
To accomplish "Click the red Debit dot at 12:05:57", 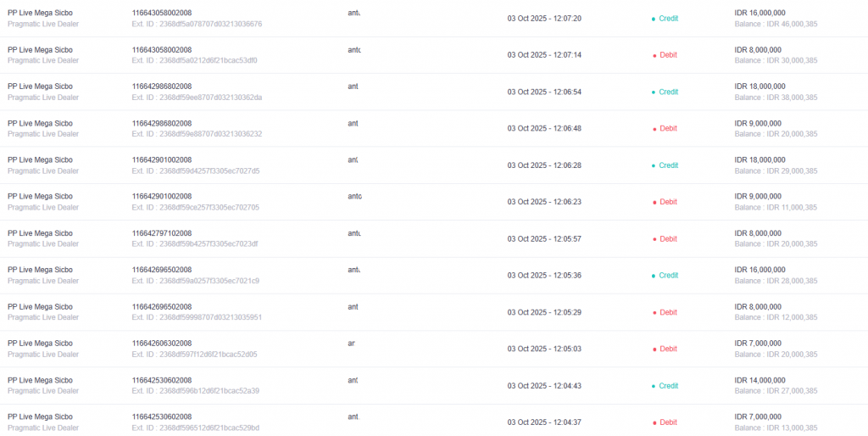I will (x=654, y=239).
